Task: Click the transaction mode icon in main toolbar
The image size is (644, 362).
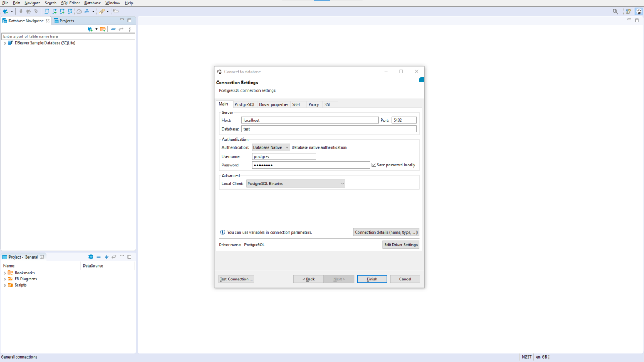Action: pos(87,12)
